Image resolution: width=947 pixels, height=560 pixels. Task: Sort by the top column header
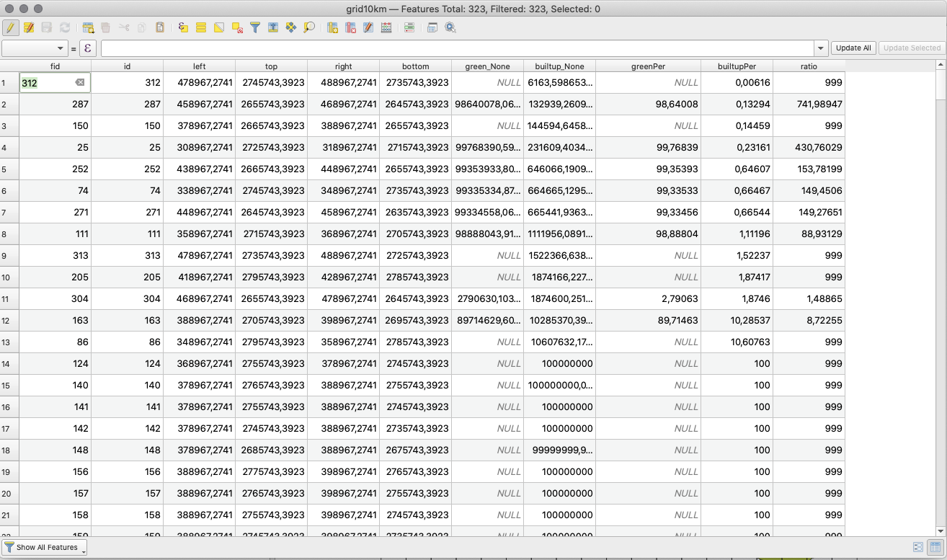point(271,66)
